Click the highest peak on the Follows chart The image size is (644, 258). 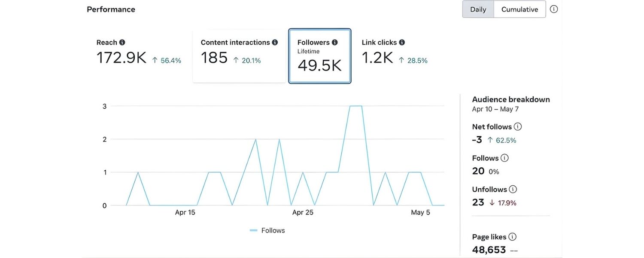pyautogui.click(x=356, y=106)
